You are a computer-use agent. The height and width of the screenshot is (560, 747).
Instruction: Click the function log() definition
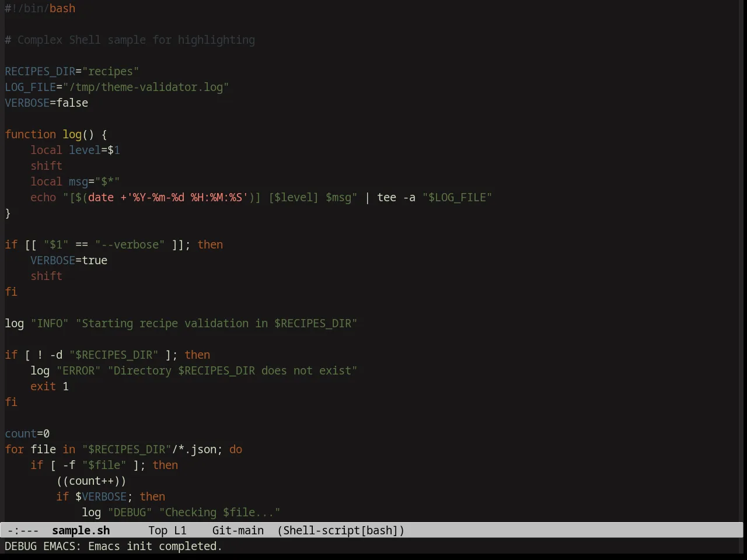click(56, 135)
